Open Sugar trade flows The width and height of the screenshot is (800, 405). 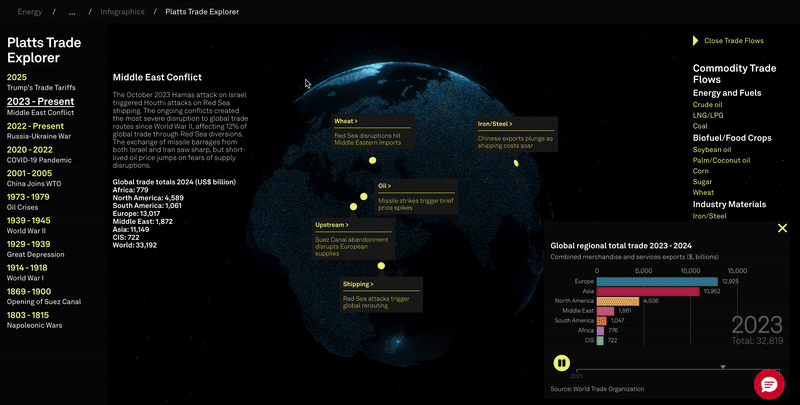click(702, 182)
